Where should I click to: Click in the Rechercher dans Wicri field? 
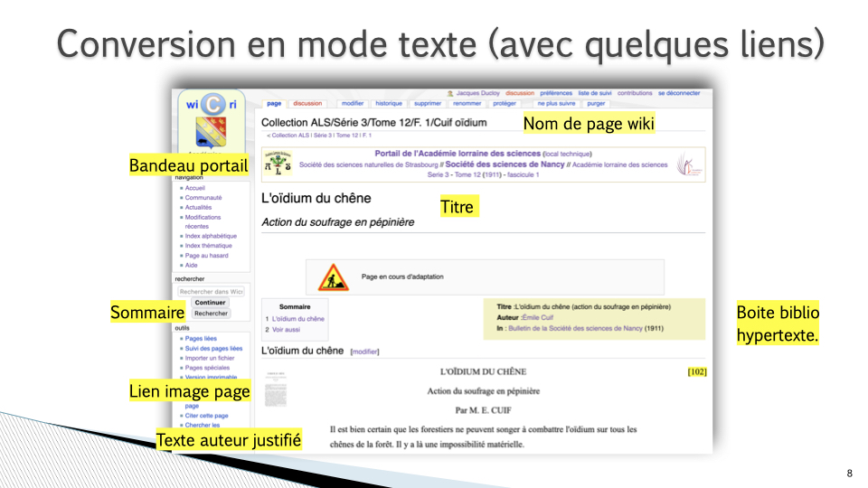(x=211, y=292)
